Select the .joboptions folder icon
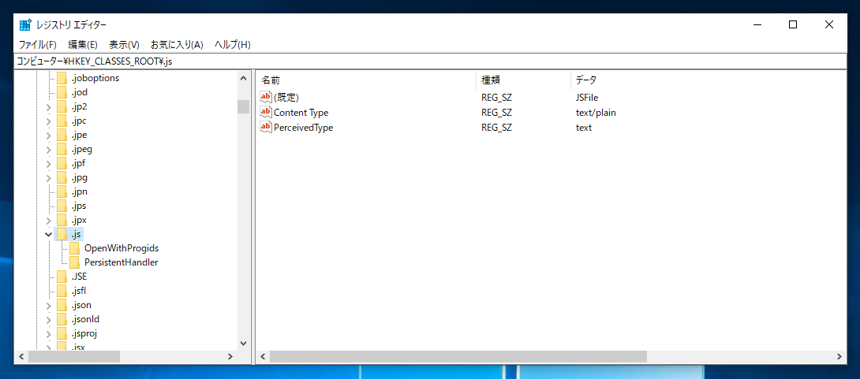Viewport: 860px width, 379px height. [x=61, y=78]
